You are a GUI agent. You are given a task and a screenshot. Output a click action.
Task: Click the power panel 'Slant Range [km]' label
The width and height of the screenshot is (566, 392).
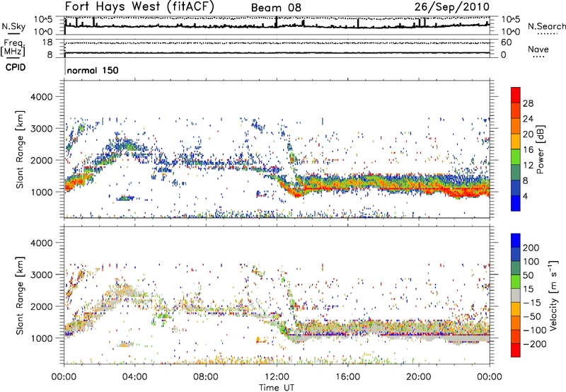(x=20, y=149)
